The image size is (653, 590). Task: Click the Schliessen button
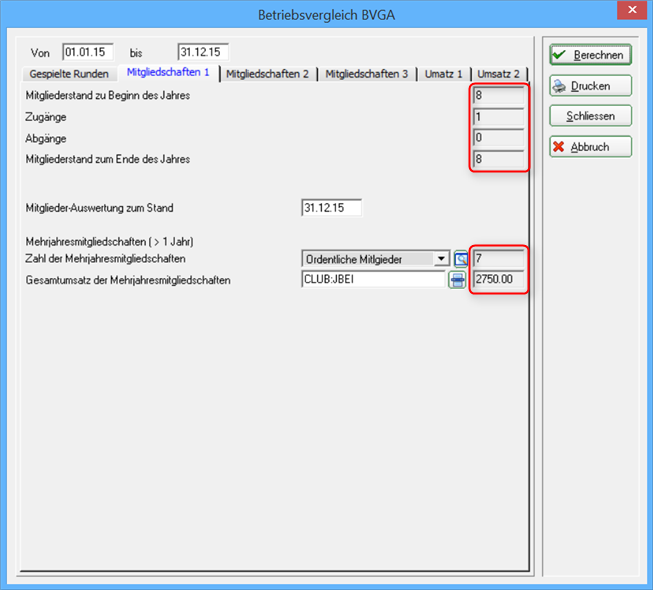tap(591, 116)
